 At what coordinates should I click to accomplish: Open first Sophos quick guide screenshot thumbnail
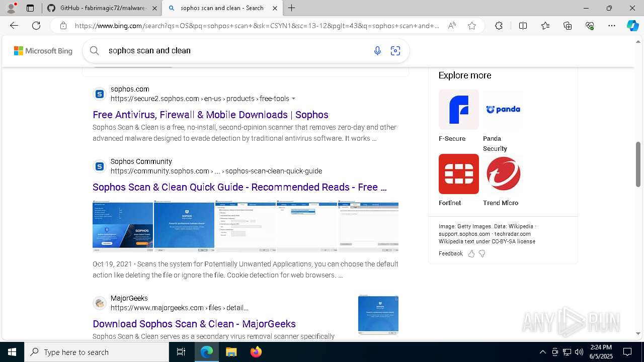pyautogui.click(x=123, y=226)
